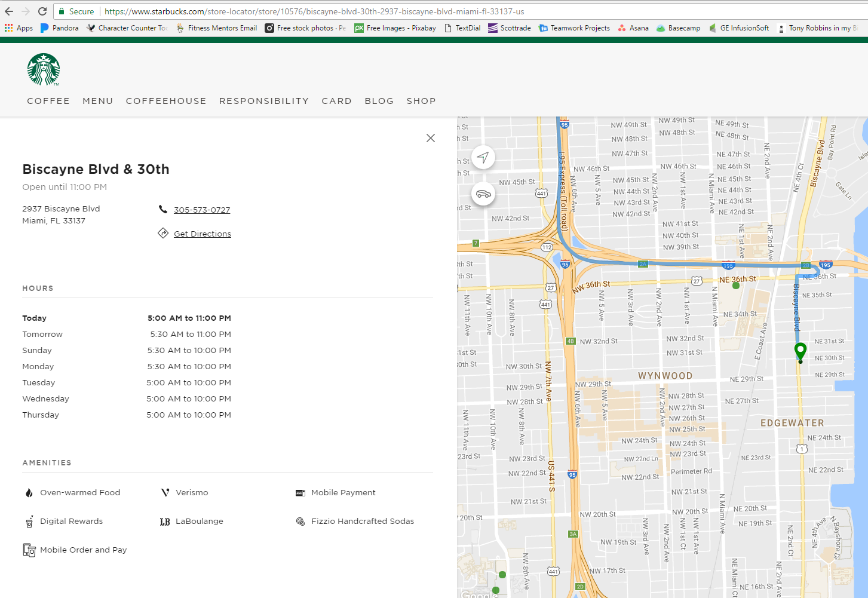Click the browser address bar URL
868x598 pixels.
pyautogui.click(x=314, y=11)
